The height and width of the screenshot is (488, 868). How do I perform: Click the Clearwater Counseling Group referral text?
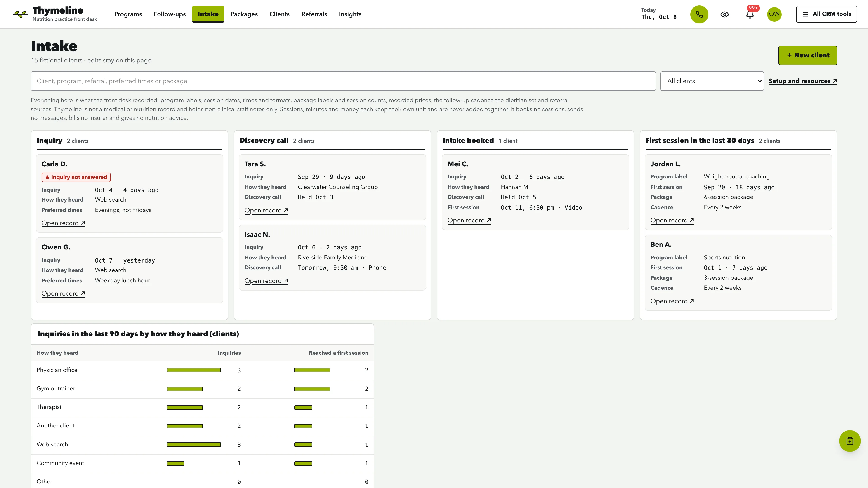[338, 187]
